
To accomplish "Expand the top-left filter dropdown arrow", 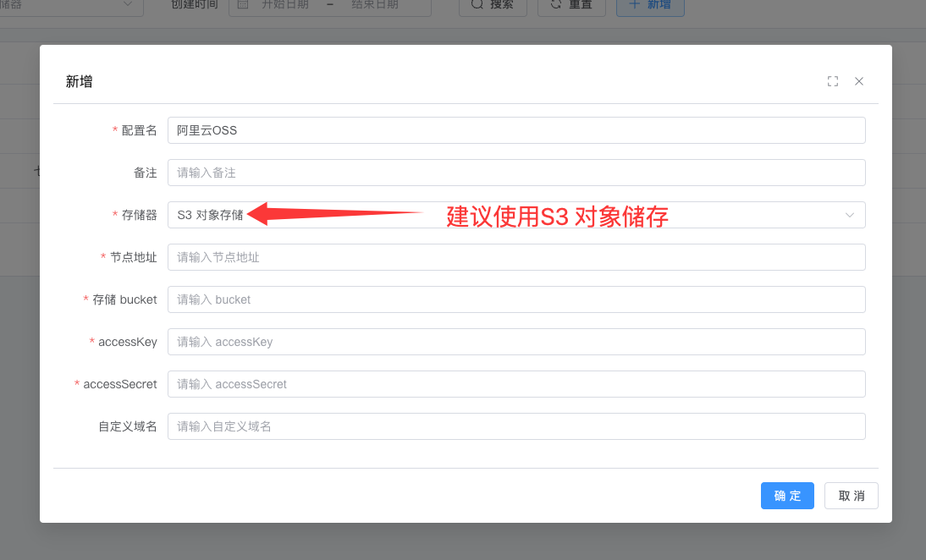I will pyautogui.click(x=128, y=5).
